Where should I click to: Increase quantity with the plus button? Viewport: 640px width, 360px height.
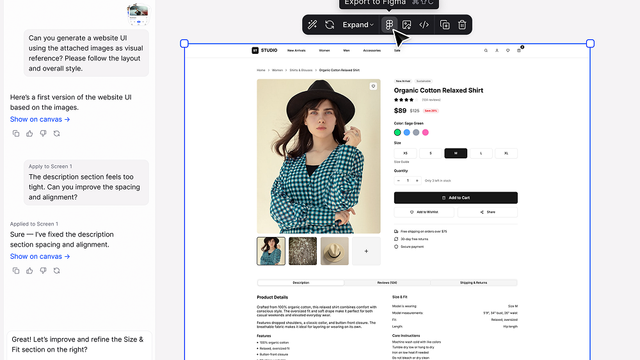[417, 180]
